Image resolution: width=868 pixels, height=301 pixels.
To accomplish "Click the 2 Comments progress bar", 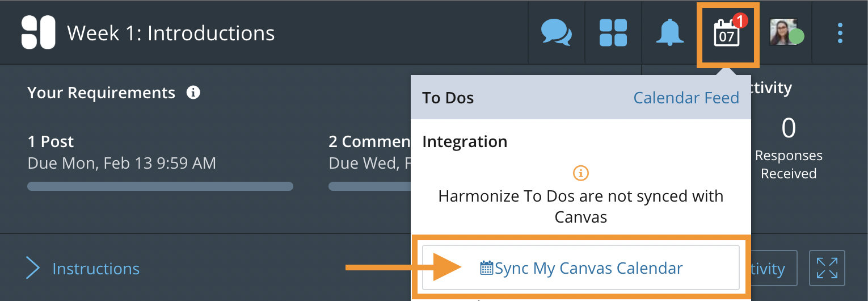I will click(x=369, y=186).
